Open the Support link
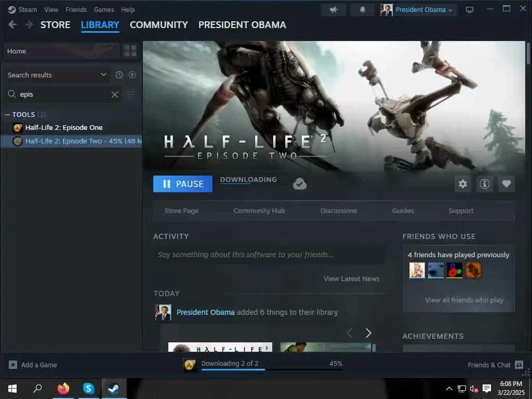The image size is (532, 399). pos(461,211)
